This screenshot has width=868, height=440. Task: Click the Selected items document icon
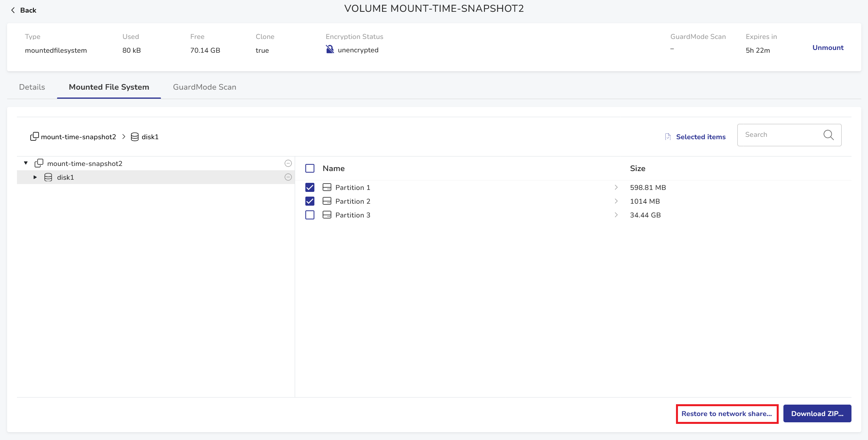click(668, 137)
